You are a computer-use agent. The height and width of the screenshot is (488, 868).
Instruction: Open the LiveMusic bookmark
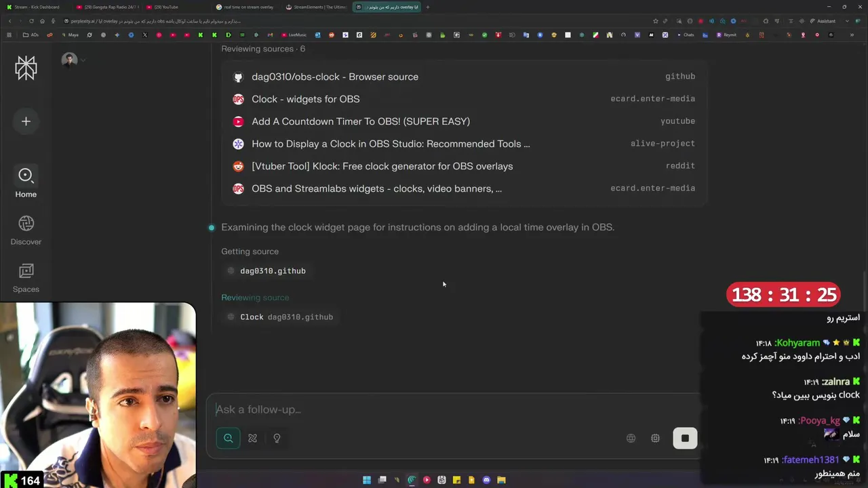coord(294,35)
